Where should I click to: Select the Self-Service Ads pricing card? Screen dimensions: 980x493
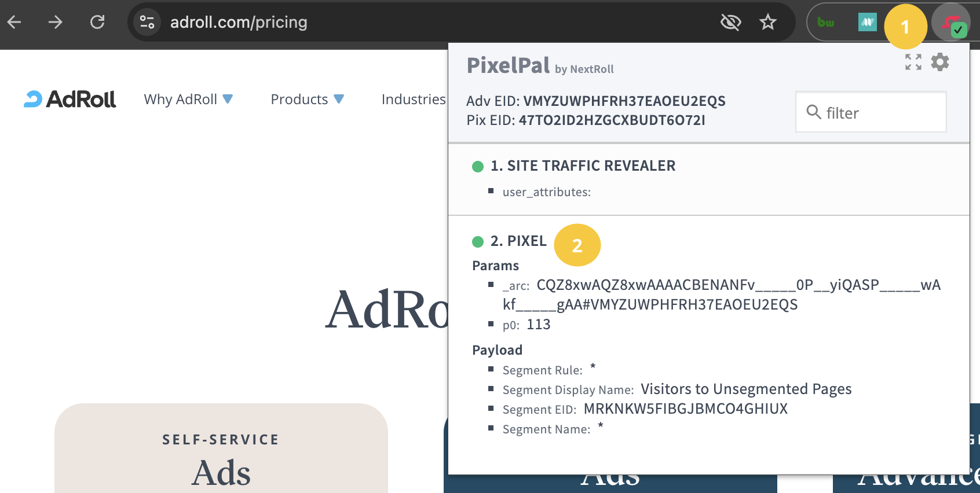221,448
